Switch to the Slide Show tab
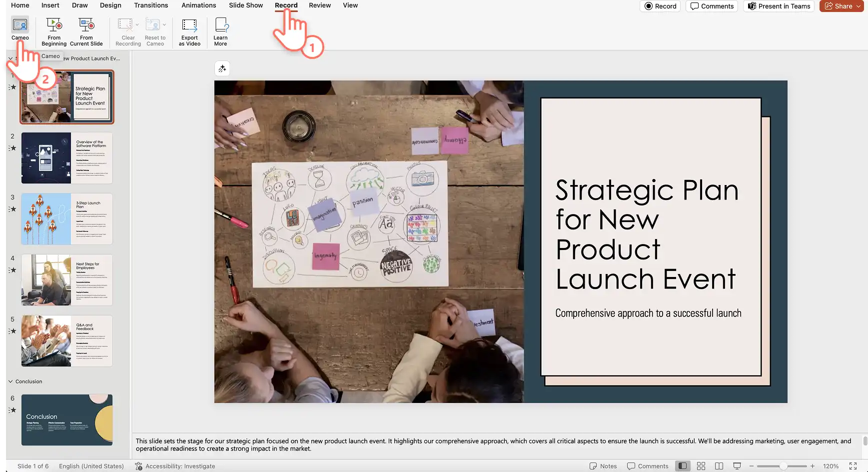This screenshot has height=472, width=868. (246, 5)
